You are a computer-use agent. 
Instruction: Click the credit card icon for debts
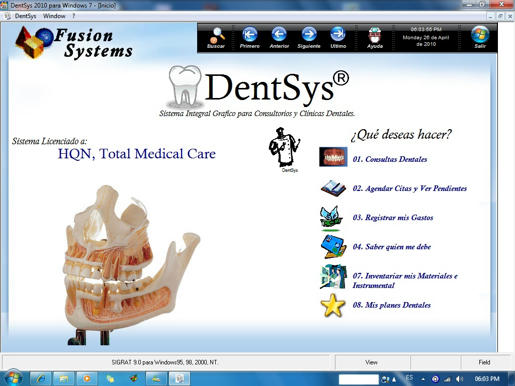pyautogui.click(x=333, y=246)
